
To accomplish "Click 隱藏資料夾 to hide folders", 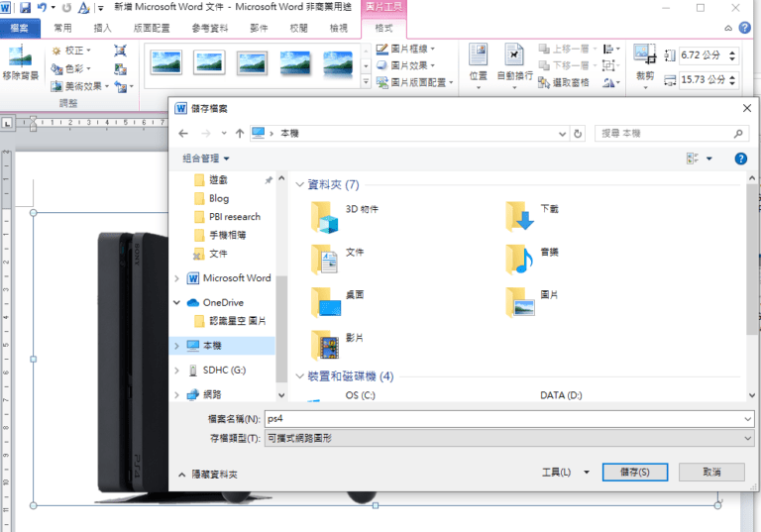I will point(208,475).
